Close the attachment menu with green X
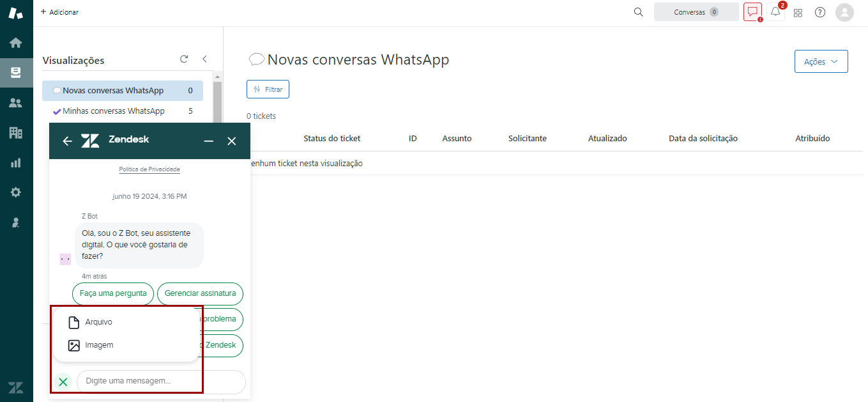 tap(63, 382)
